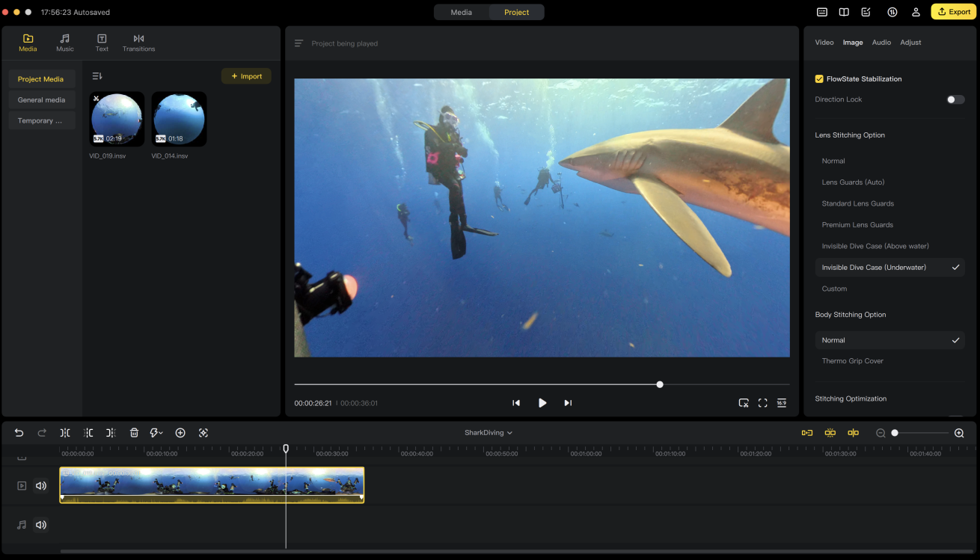Open the sort media list icon
This screenshot has width=980, height=560.
tap(97, 76)
